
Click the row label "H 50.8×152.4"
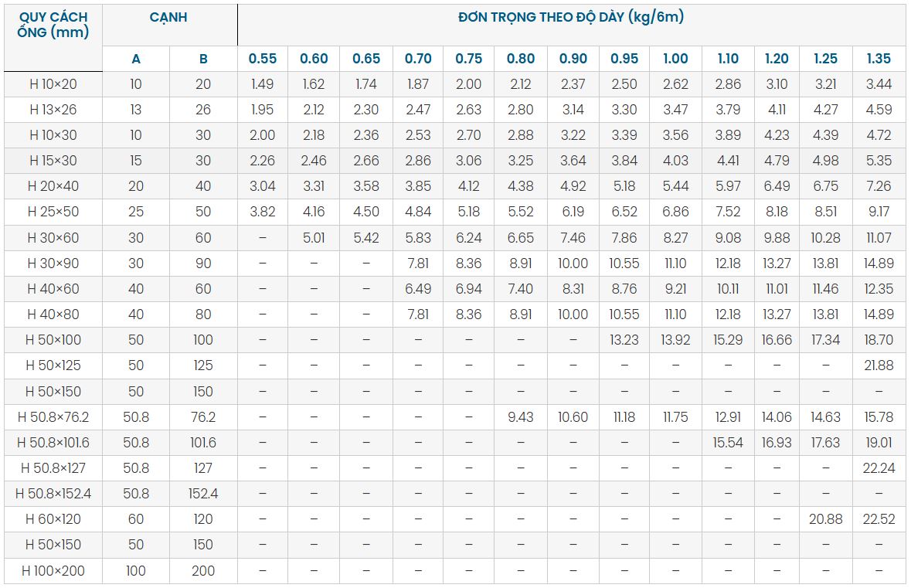(x=53, y=494)
